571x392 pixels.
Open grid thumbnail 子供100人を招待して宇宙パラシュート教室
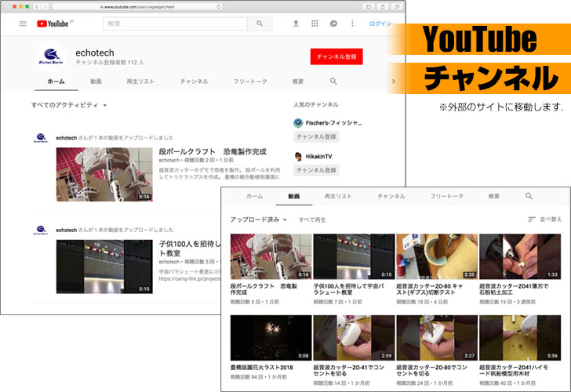[x=354, y=256]
